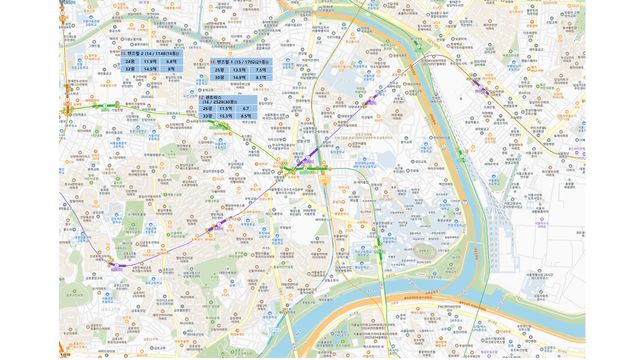The width and height of the screenshot is (640, 360).
Task: Click the 11.9억 price cell
Action: click(150, 61)
